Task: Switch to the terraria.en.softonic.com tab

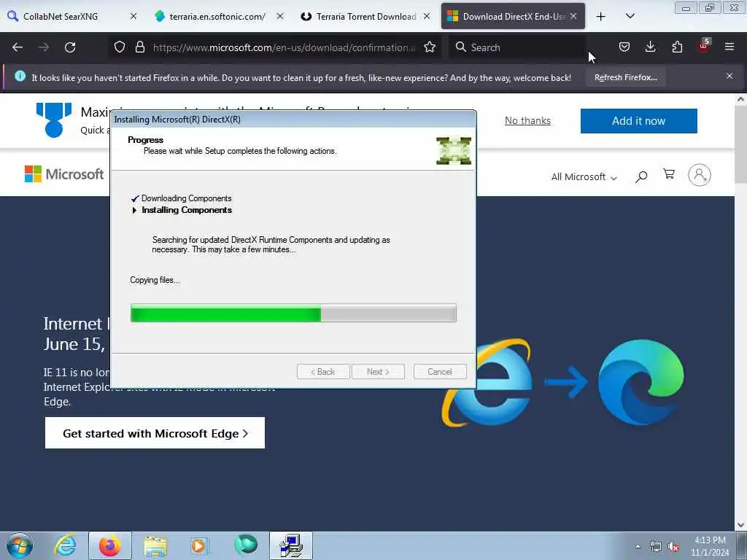Action: click(x=218, y=16)
